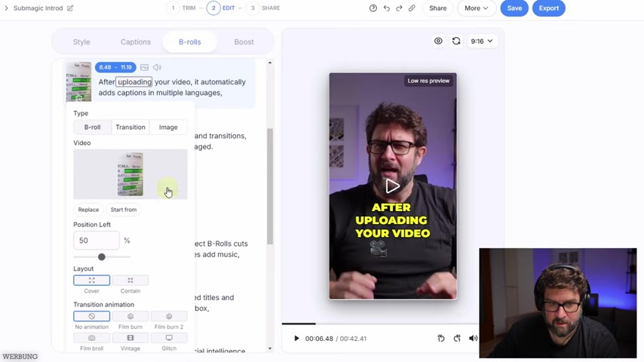The image size is (644, 362).
Task: Click the Low res preview label
Action: [428, 81]
